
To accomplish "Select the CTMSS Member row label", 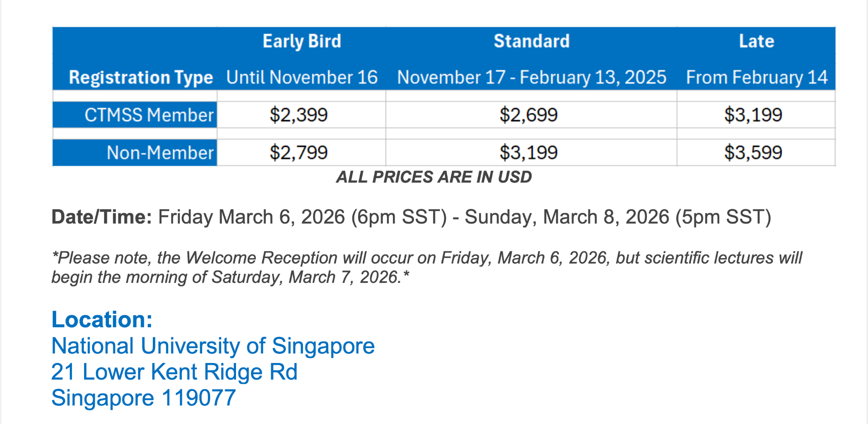I will click(x=149, y=115).
